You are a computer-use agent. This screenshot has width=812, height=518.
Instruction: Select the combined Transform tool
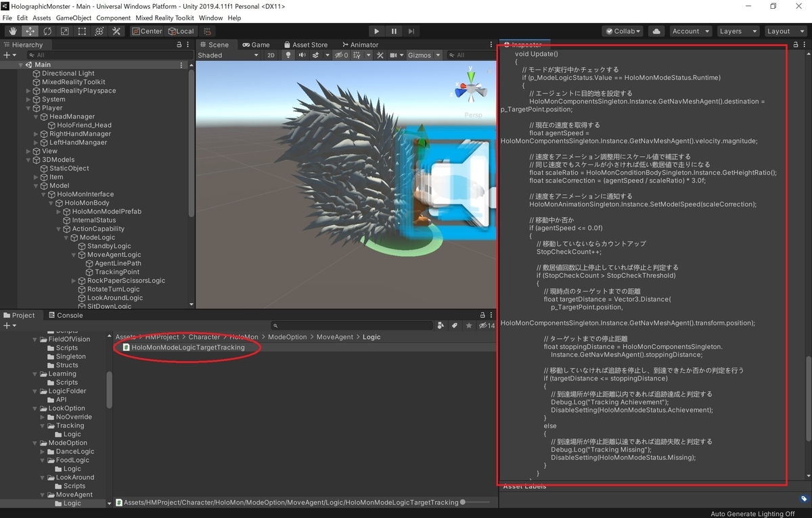[99, 31]
